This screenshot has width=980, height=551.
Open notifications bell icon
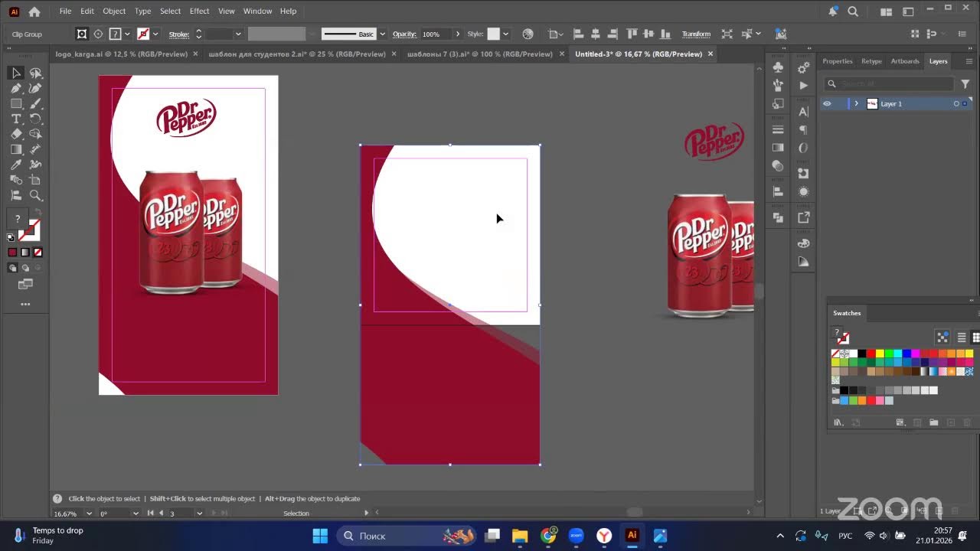[x=832, y=11]
